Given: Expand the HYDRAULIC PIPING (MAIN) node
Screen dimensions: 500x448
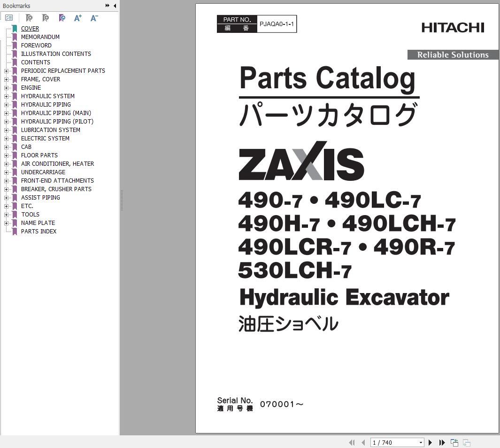Looking at the screenshot, I should pyautogui.click(x=6, y=113).
